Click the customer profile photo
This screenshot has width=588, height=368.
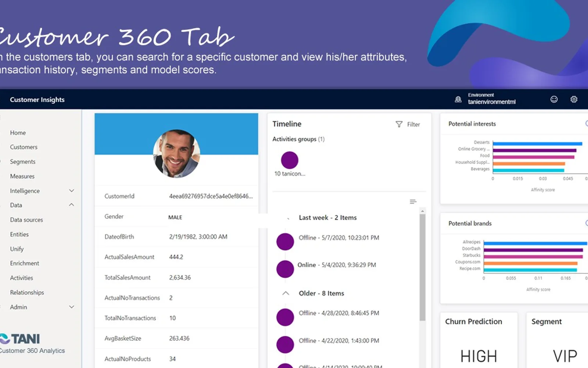coord(176,153)
